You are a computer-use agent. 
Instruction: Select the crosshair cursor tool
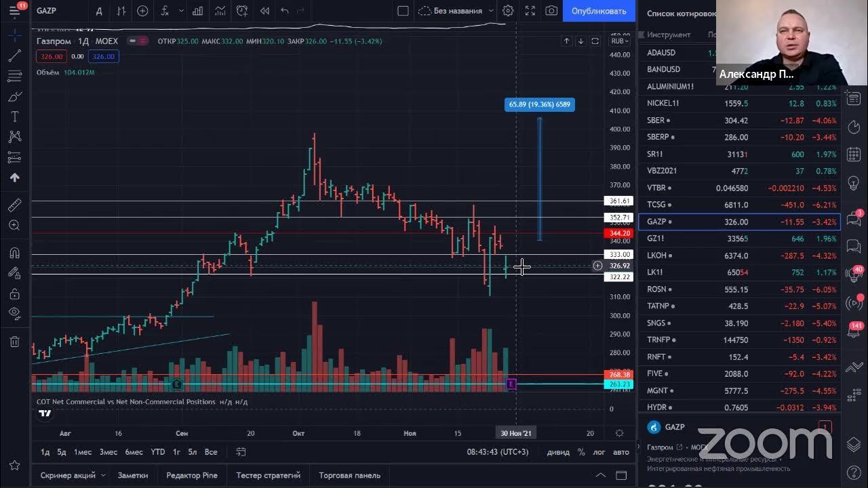click(x=14, y=34)
